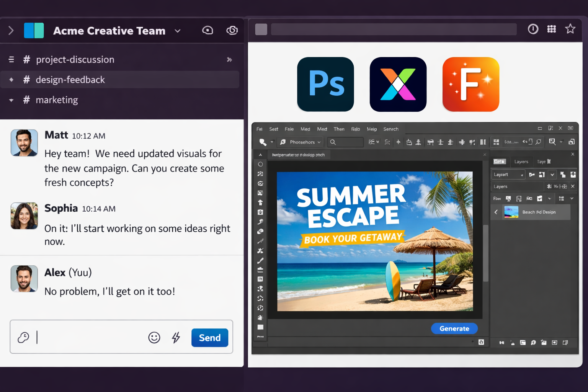Open the colorful X app icon
This screenshot has height=392, width=588.
[x=398, y=84]
